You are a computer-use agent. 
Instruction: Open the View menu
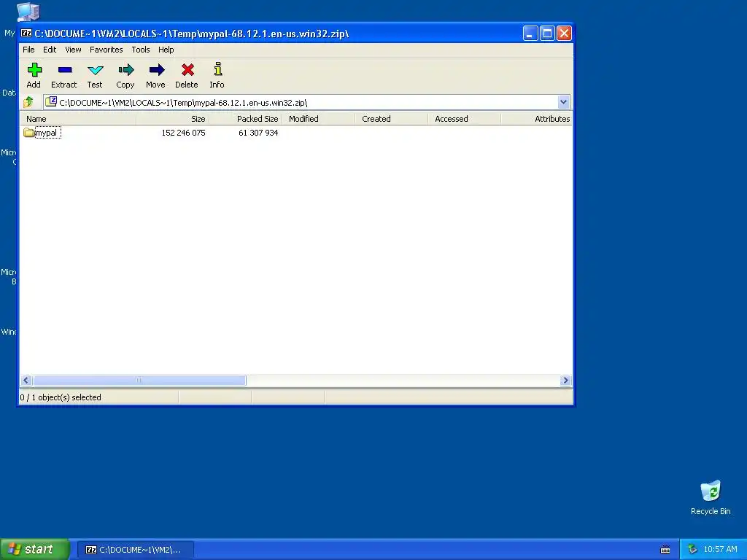pos(73,50)
